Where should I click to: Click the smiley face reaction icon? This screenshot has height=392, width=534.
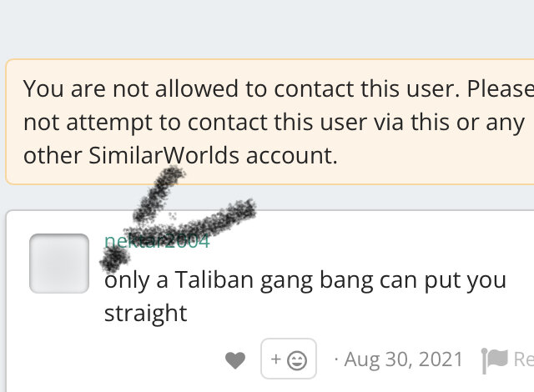click(x=297, y=360)
